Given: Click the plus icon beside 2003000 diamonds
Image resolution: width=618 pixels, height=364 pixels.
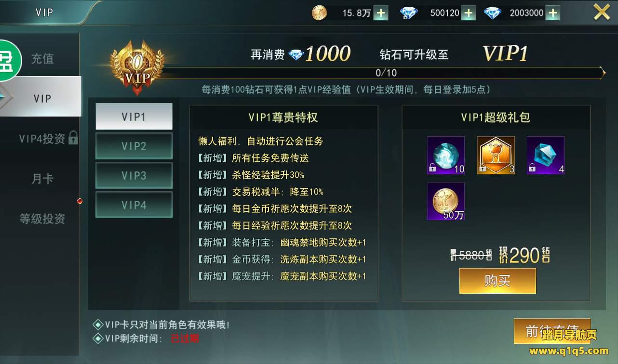Looking at the screenshot, I should click(x=553, y=13).
